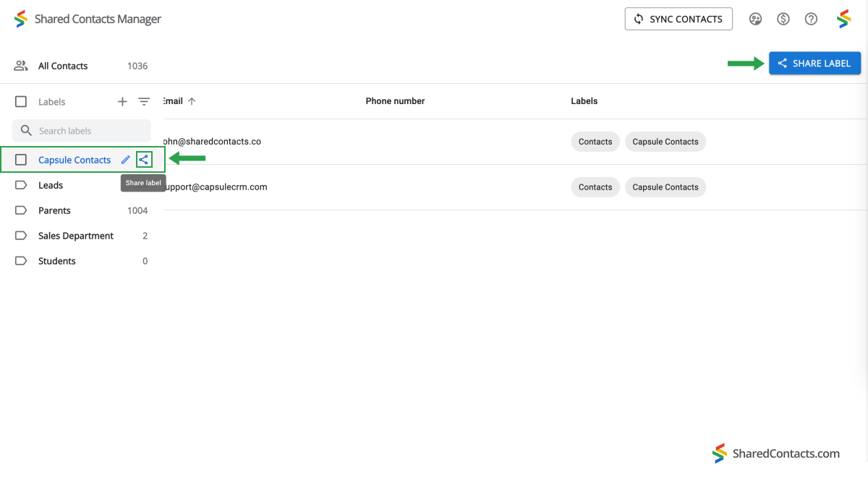Open the Capsule Contacts label
This screenshot has width=868, height=488.
(75, 160)
